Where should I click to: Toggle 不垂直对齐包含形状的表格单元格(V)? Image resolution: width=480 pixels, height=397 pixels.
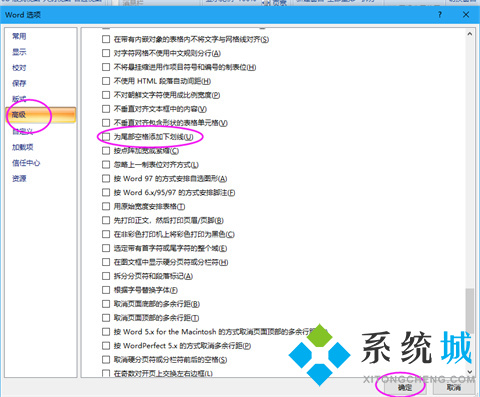pyautogui.click(x=106, y=123)
